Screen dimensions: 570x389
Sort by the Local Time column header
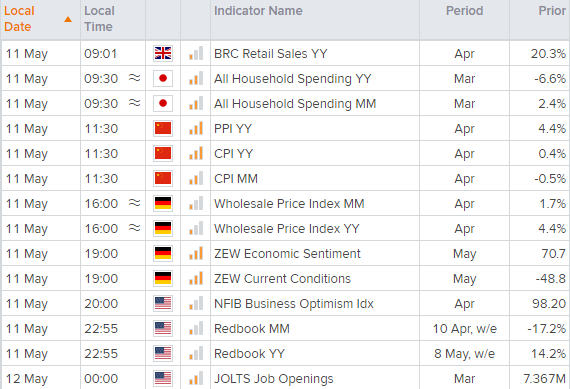99,19
